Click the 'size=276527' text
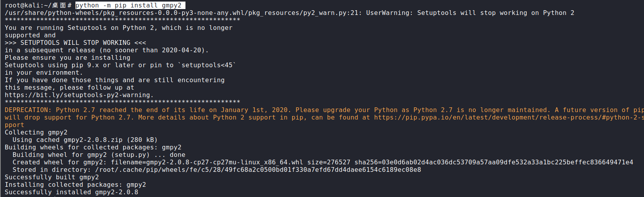Image resolution: width=644 pixels, height=197 pixels. pyautogui.click(x=329, y=162)
